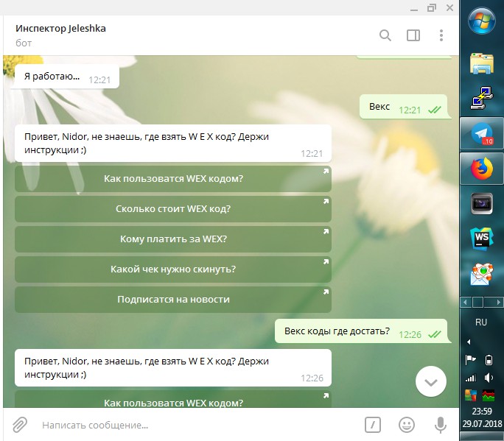Focus the 'Написать сообщение...' message field
Viewport: 504px width, 441px height.
click(x=199, y=425)
